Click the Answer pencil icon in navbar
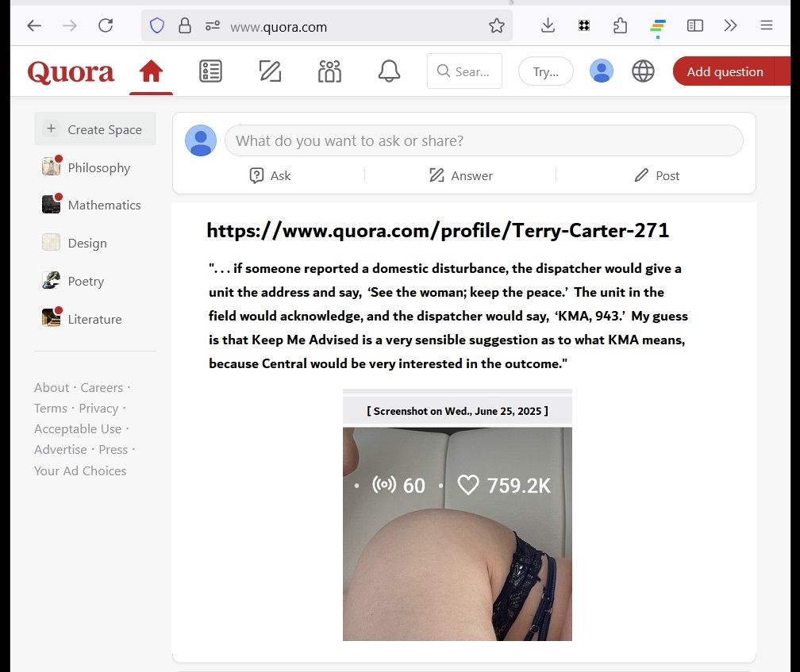Image resolution: width=800 pixels, height=672 pixels. pyautogui.click(x=270, y=72)
